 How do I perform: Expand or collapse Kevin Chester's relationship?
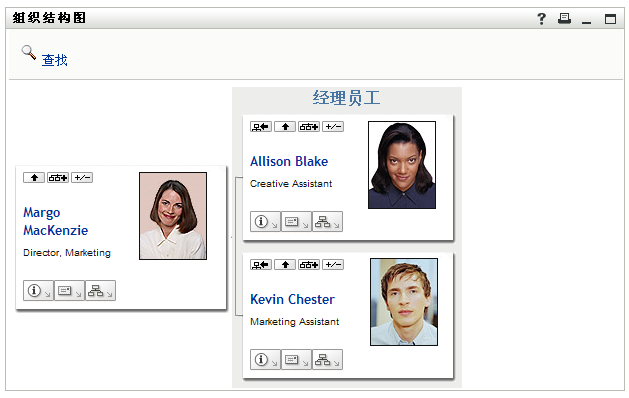pos(333,265)
